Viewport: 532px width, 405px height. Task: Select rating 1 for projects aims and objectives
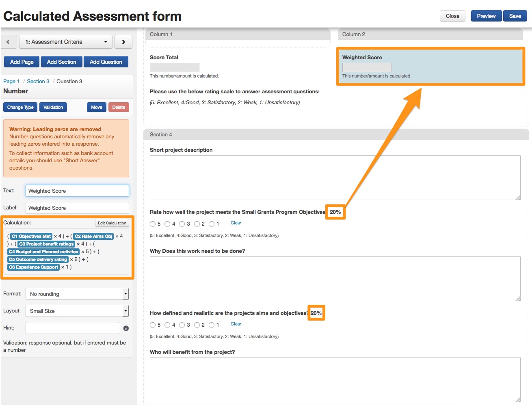pos(212,325)
